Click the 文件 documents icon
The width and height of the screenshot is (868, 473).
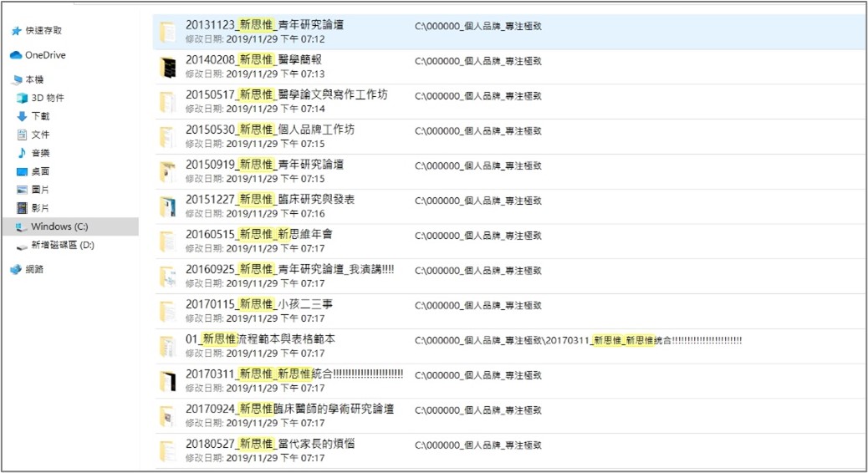click(x=22, y=135)
